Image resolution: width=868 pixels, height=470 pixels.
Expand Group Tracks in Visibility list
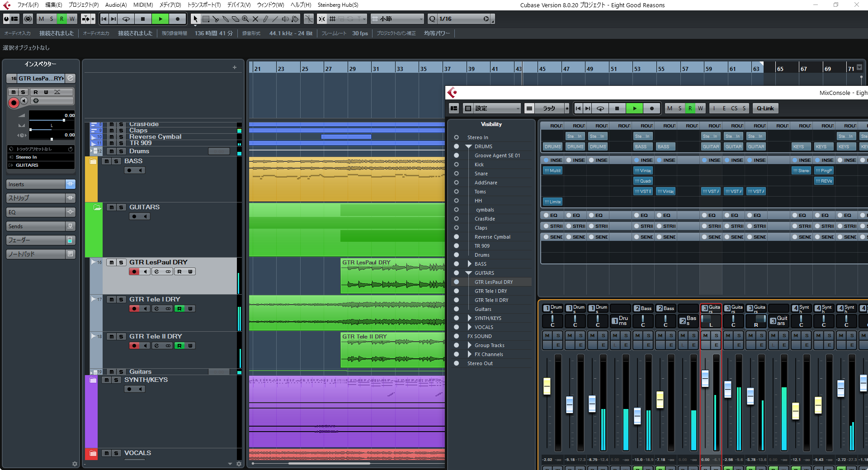pos(470,345)
